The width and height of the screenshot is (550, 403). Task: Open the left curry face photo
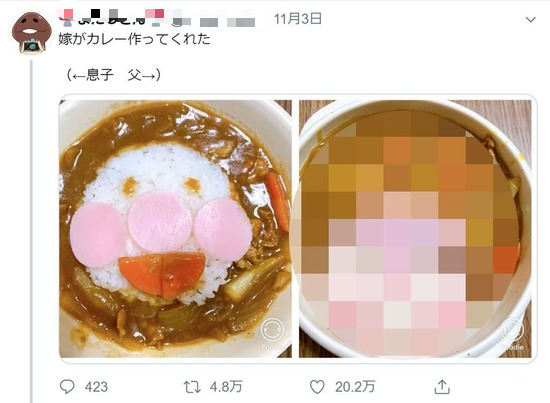[175, 229]
